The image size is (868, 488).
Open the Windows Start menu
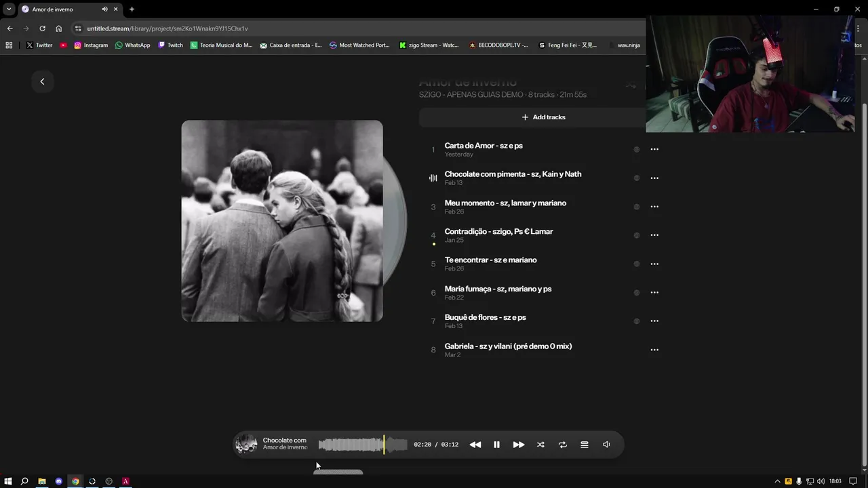[8, 481]
